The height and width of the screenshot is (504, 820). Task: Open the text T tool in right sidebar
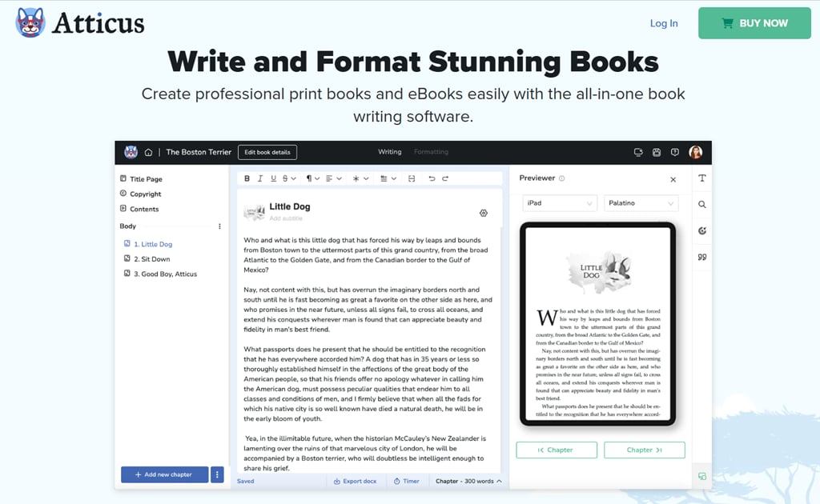click(701, 178)
